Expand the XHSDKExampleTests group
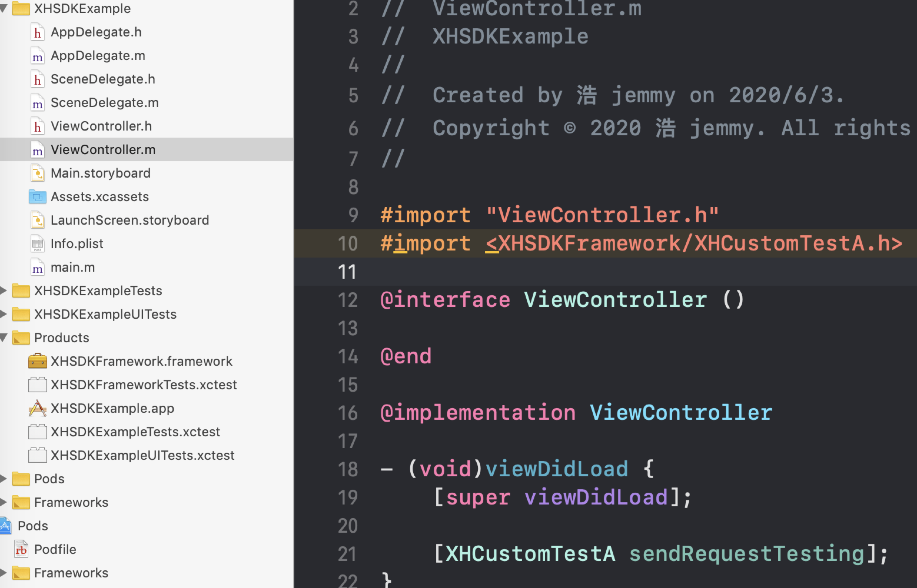 5,290
